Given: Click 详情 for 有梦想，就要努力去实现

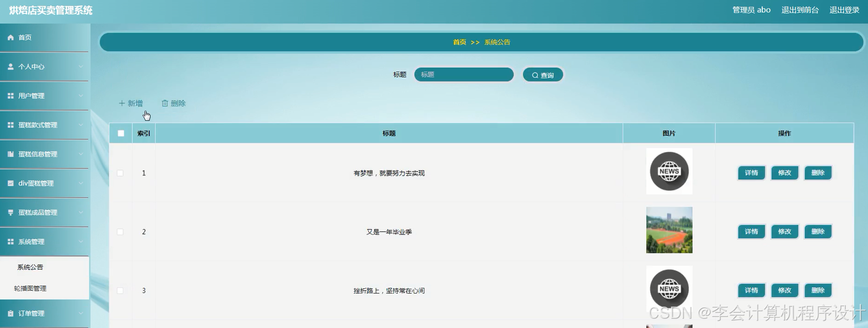Looking at the screenshot, I should (752, 173).
